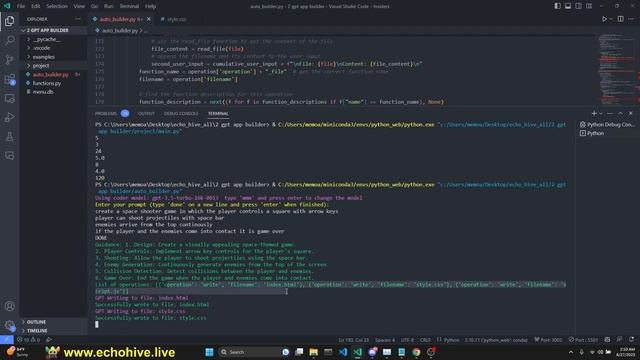Open the Explorer view in activity bar
This screenshot has height=360, width=640.
click(9, 21)
